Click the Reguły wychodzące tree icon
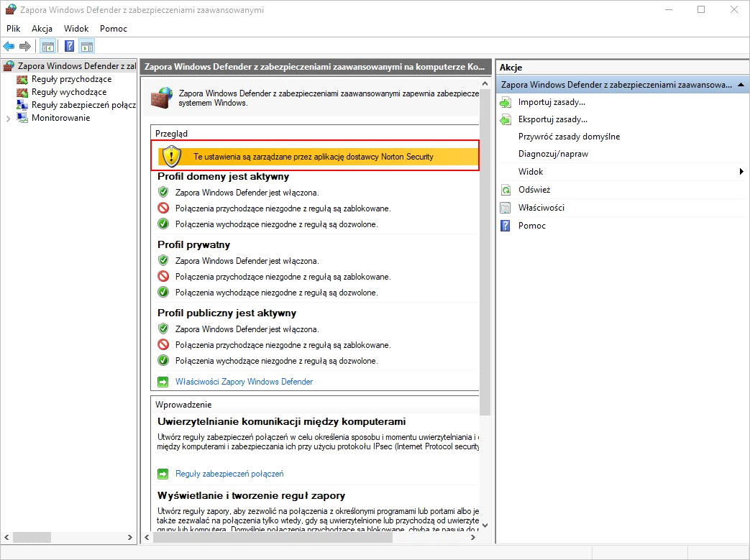This screenshot has width=750, height=560. [22, 92]
